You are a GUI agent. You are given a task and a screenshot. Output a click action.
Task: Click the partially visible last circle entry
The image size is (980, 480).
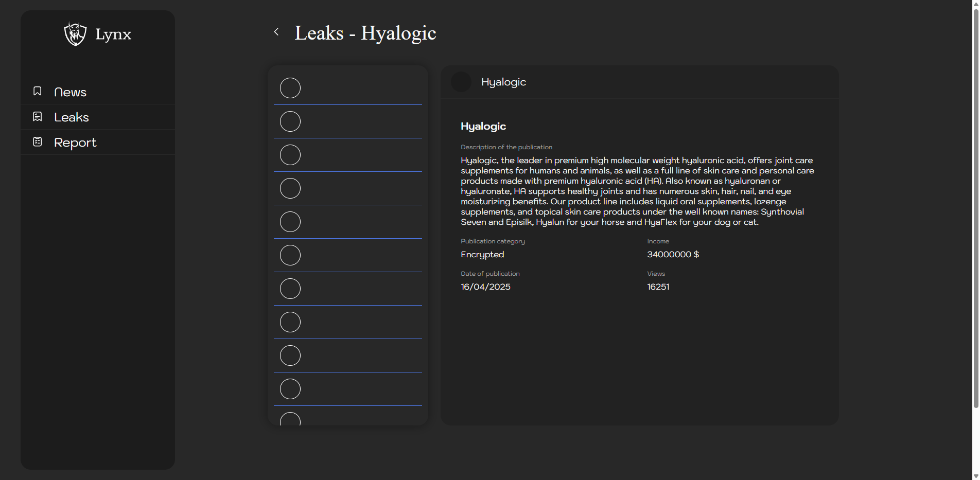290,419
